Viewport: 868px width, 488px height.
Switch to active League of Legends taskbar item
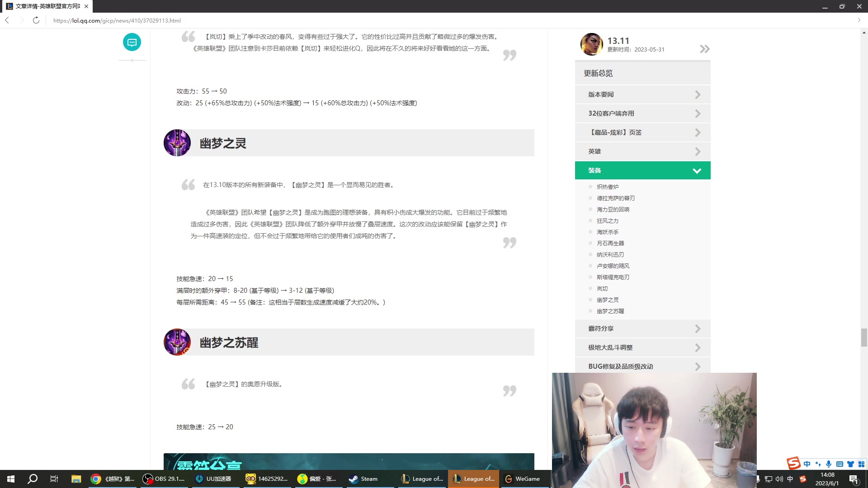pos(473,479)
